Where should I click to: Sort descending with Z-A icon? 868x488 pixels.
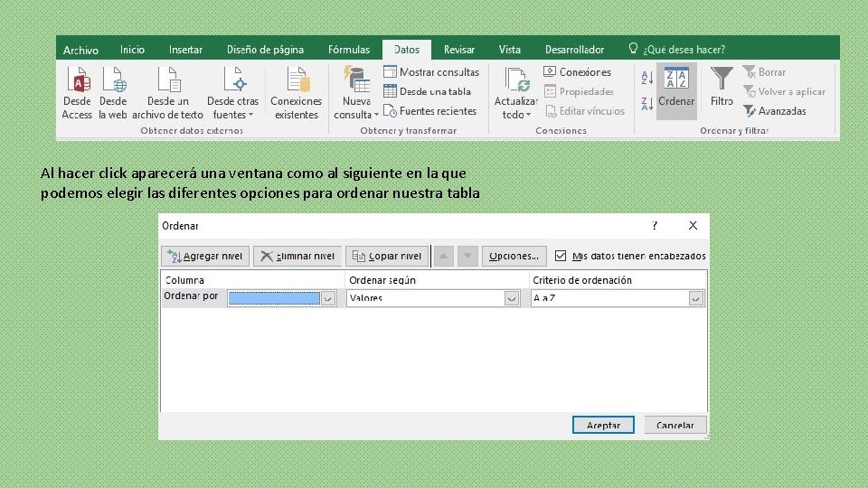[646, 103]
